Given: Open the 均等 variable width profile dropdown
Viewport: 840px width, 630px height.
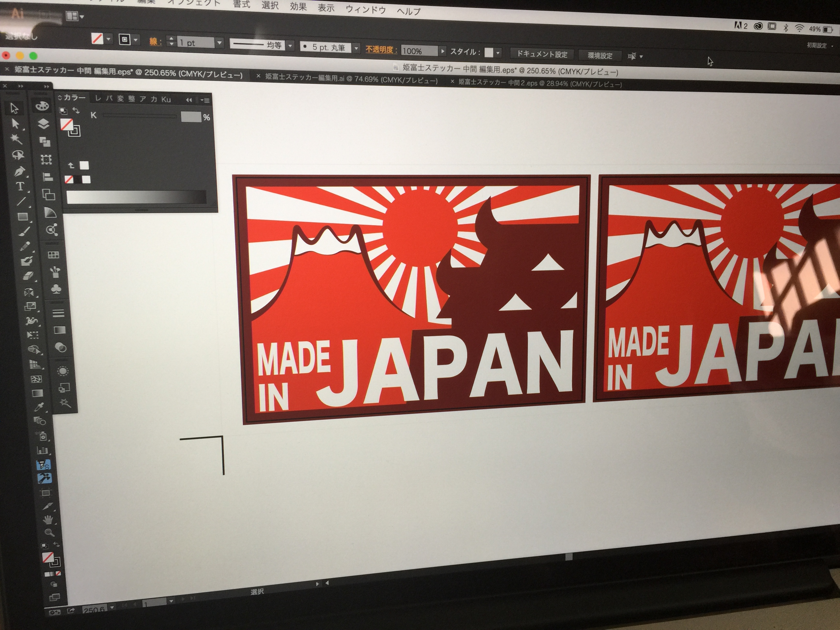Looking at the screenshot, I should pos(290,46).
